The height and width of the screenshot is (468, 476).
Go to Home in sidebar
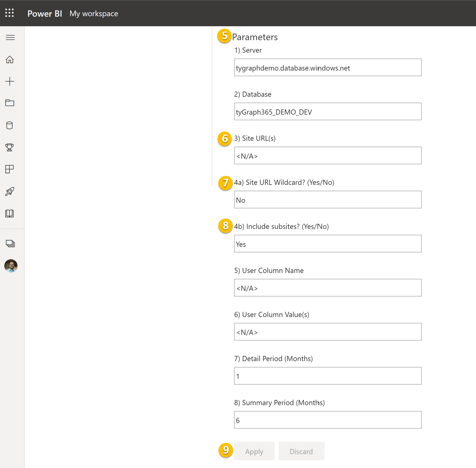pos(10,59)
